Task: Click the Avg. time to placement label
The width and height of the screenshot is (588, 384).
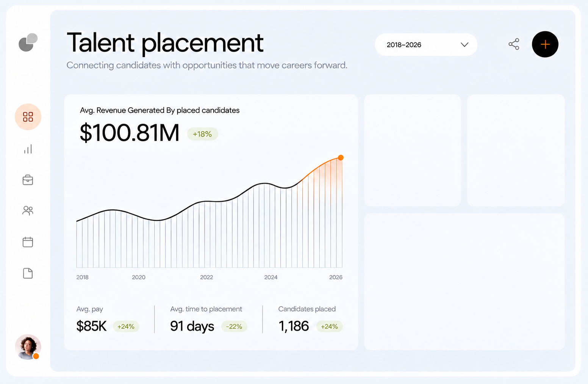Action: click(206, 309)
